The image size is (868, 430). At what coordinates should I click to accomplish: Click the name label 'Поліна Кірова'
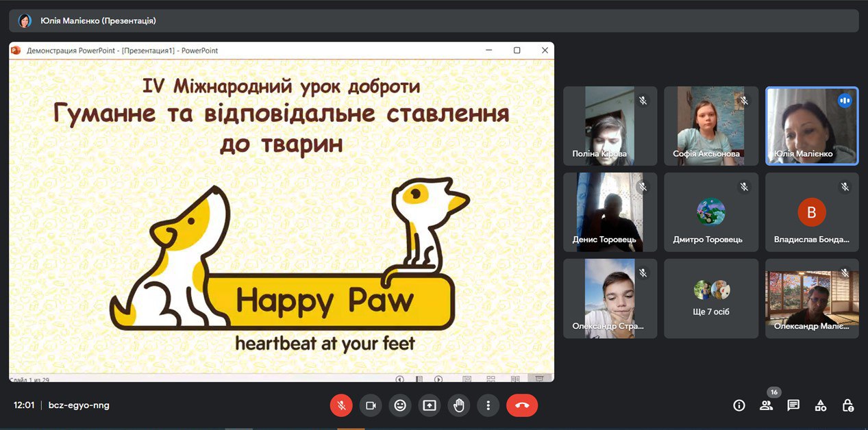(599, 154)
